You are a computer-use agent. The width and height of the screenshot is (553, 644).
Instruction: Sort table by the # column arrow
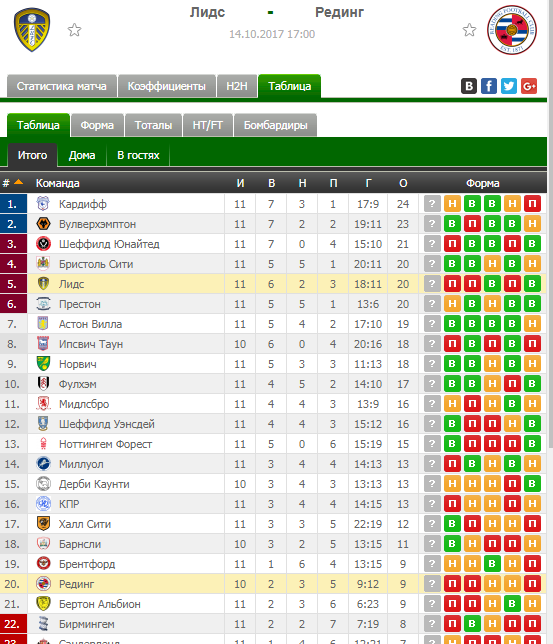[x=18, y=182]
